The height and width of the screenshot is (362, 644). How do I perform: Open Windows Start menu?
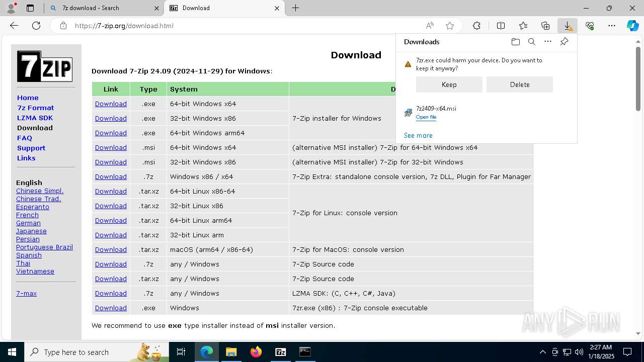[12, 352]
